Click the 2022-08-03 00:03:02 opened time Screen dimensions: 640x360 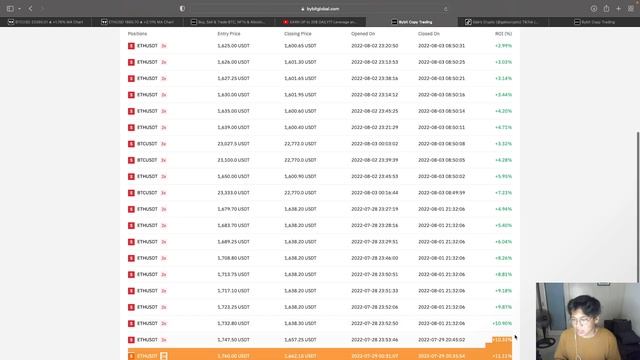pyautogui.click(x=375, y=144)
